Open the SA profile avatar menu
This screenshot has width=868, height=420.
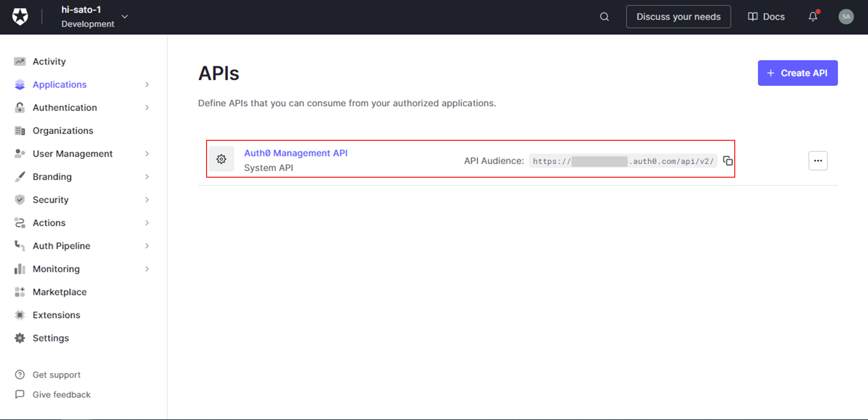click(x=846, y=17)
